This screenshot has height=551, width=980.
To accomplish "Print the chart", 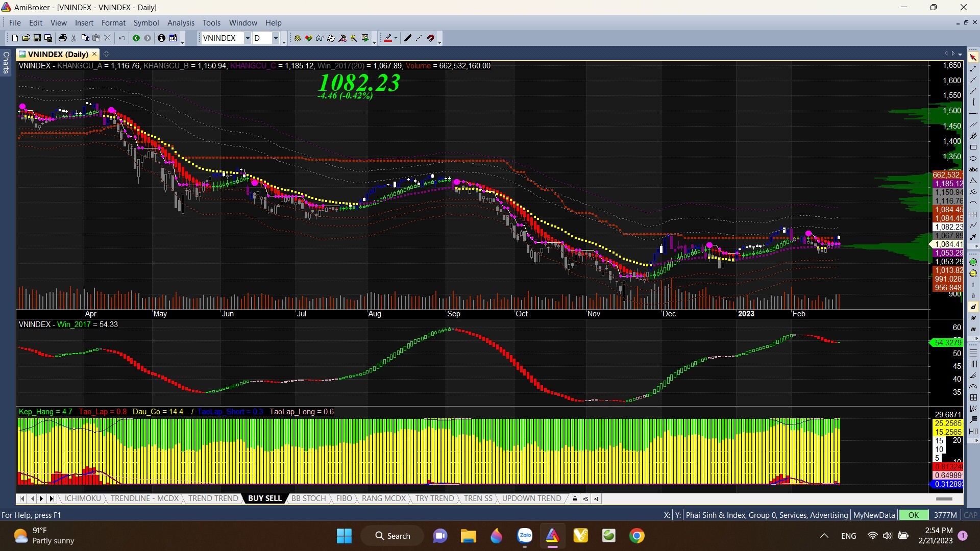I will 63,38.
